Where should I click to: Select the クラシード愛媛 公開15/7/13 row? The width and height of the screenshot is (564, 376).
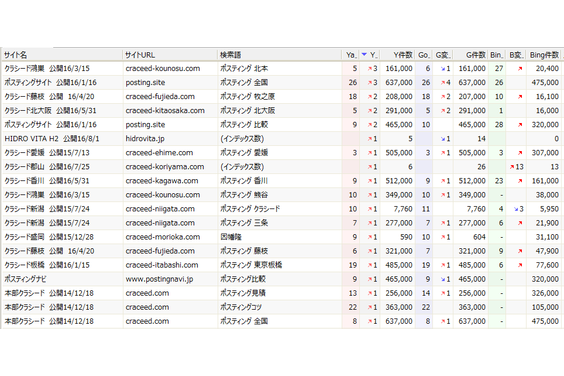(47, 153)
